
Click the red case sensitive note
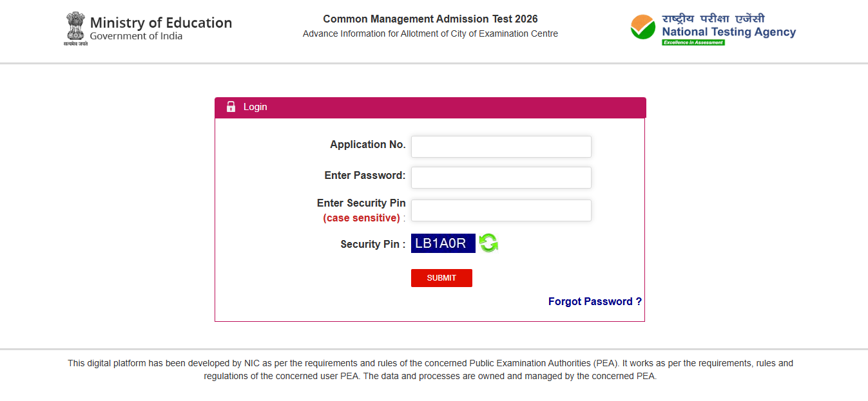click(362, 218)
